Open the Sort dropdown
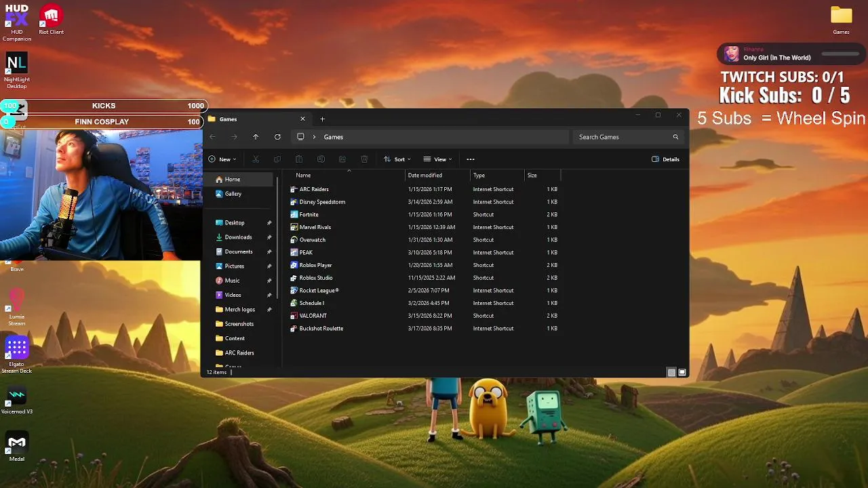Image resolution: width=868 pixels, height=488 pixels. coord(397,159)
